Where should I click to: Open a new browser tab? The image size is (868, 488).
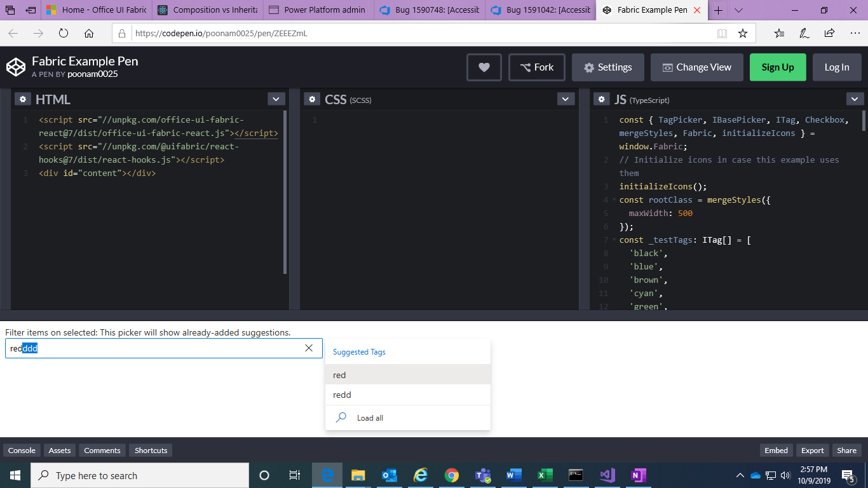click(x=718, y=10)
